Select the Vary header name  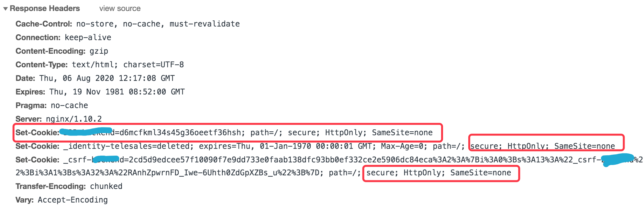pyautogui.click(x=25, y=200)
